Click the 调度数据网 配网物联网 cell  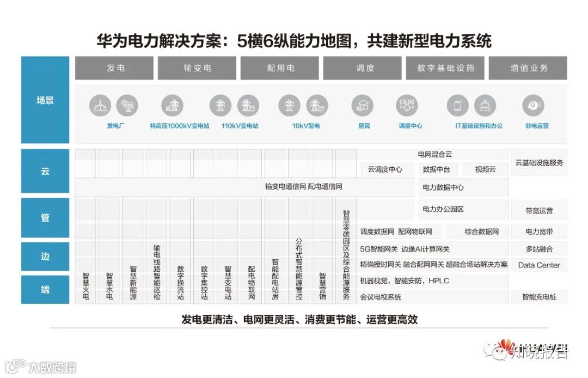pyautogui.click(x=400, y=231)
